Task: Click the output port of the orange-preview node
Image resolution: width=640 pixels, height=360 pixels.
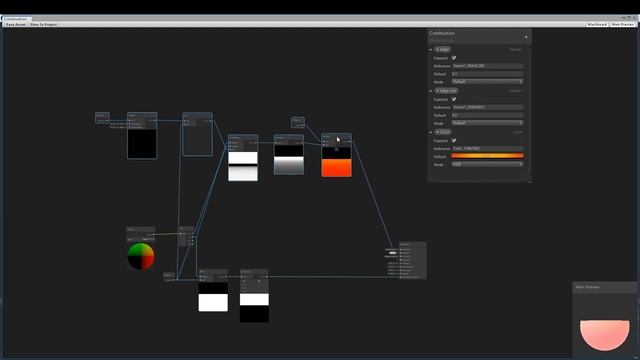Action: point(349,142)
